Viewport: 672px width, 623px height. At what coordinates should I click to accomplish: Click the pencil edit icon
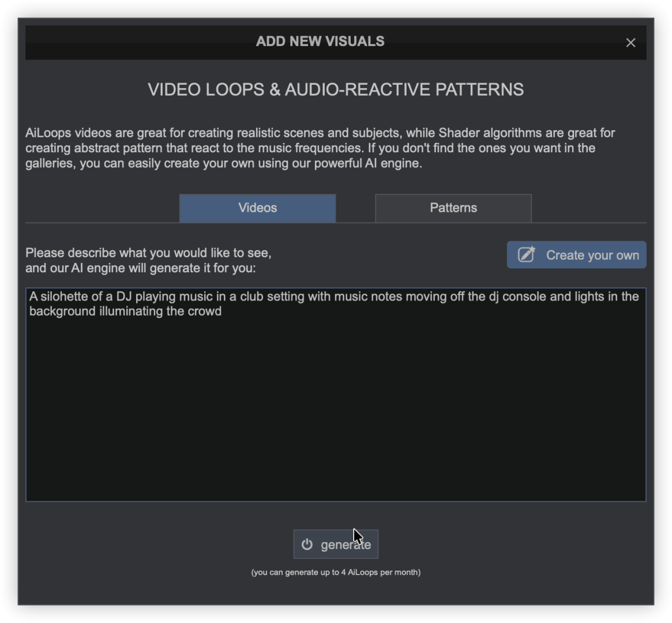pos(526,255)
